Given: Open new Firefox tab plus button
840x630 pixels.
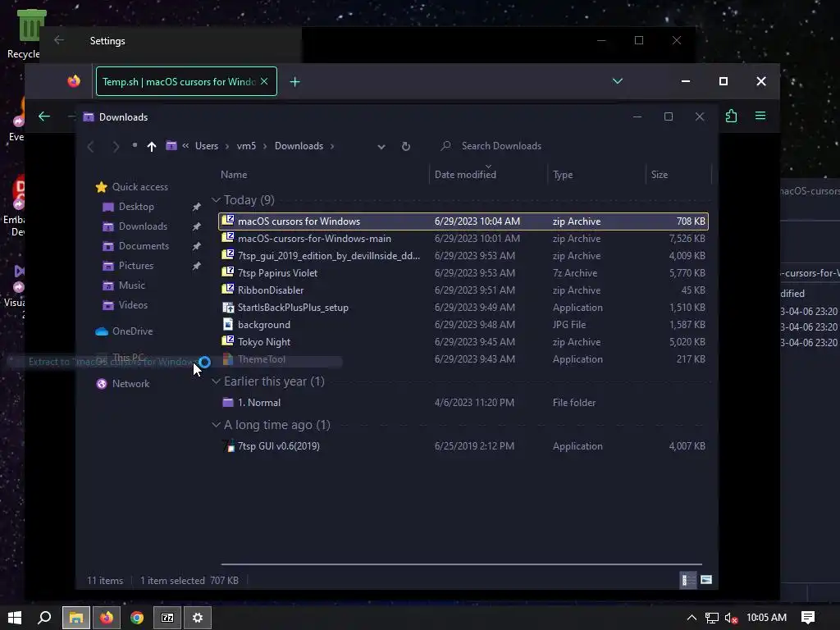Looking at the screenshot, I should point(294,81).
